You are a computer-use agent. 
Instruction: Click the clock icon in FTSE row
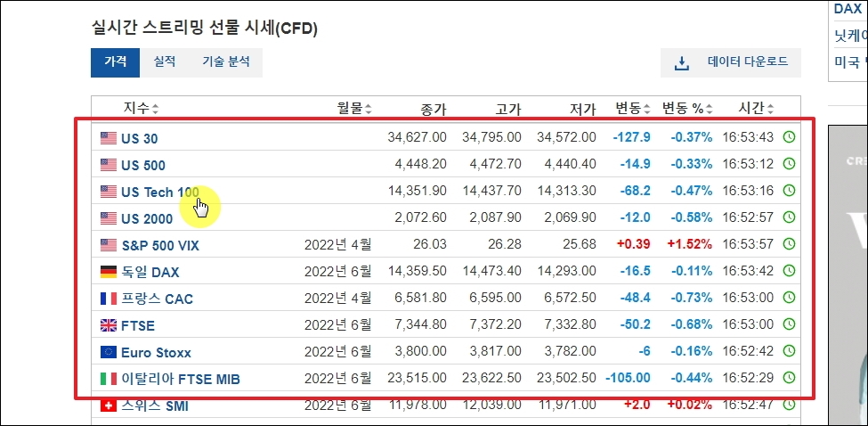tap(789, 324)
